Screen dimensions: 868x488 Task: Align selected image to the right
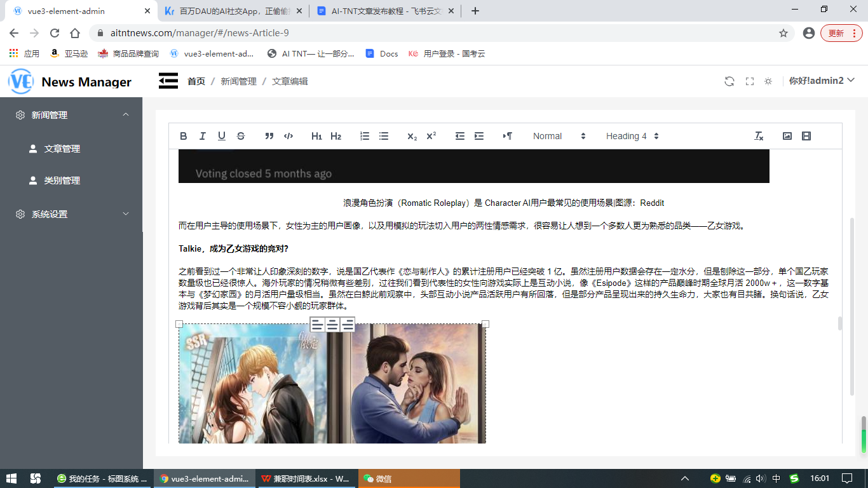point(347,325)
